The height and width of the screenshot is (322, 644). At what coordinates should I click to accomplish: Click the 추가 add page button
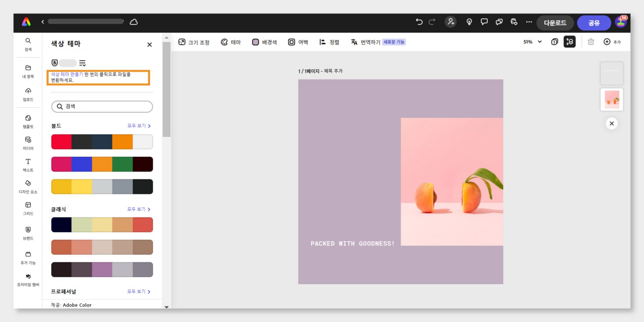point(612,42)
